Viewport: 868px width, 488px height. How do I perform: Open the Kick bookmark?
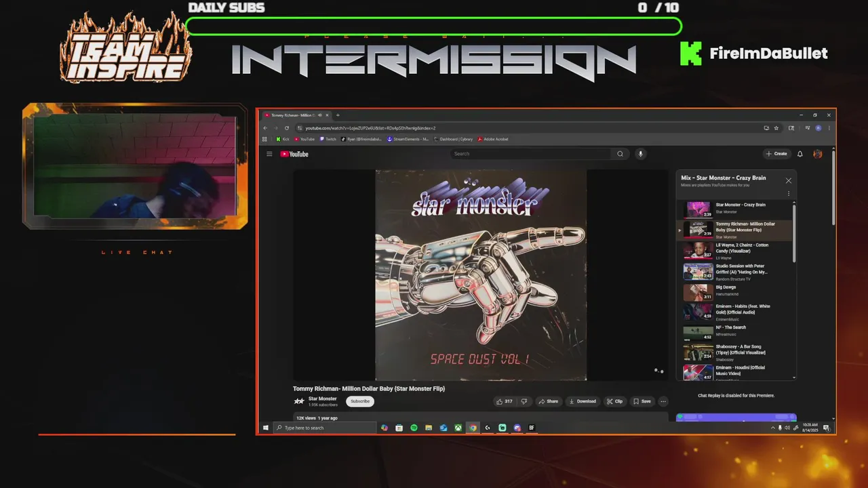pyautogui.click(x=283, y=139)
